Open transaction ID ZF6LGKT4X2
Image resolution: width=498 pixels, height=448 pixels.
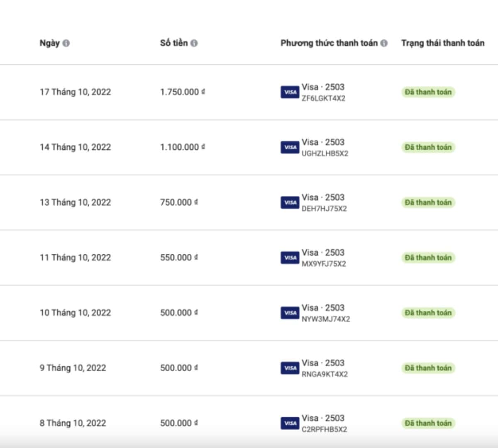323,98
